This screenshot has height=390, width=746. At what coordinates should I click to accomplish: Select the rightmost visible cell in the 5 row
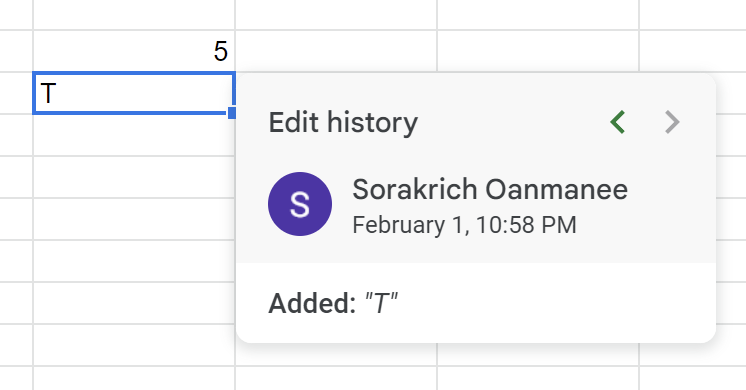point(693,51)
